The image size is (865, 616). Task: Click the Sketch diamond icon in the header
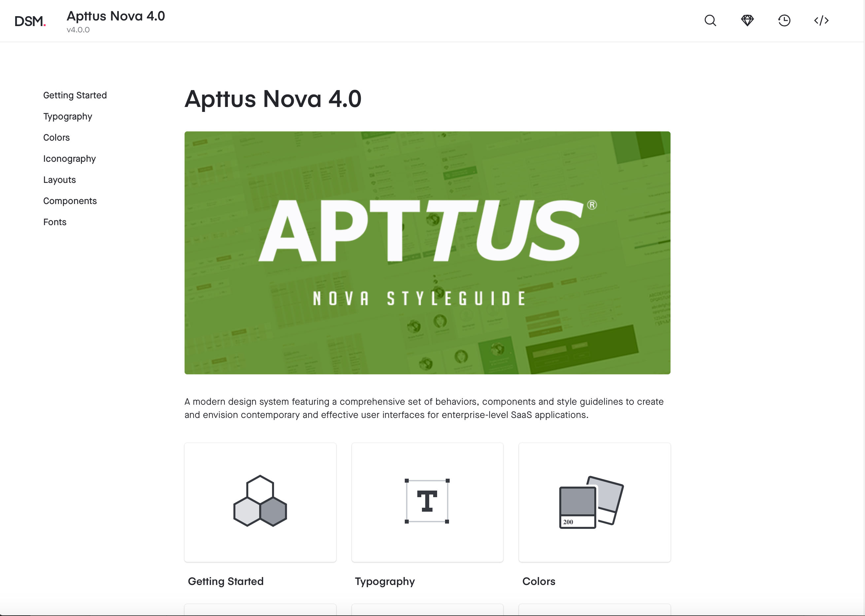747,20
